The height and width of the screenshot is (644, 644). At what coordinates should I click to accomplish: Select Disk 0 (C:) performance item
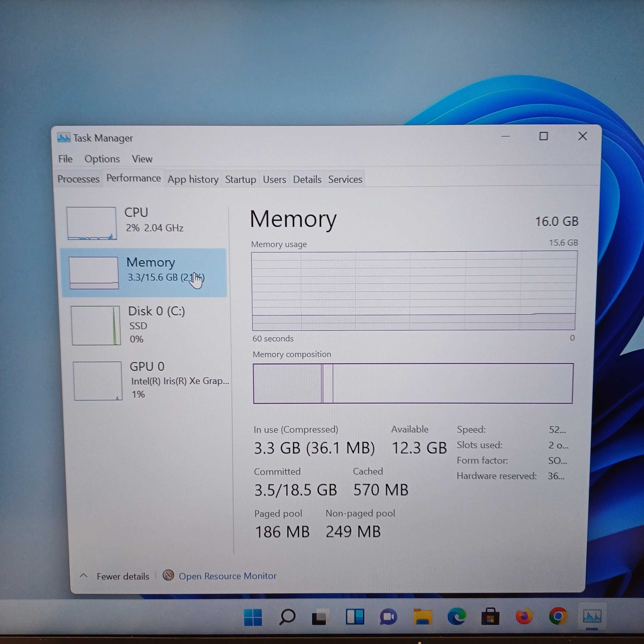pos(147,325)
